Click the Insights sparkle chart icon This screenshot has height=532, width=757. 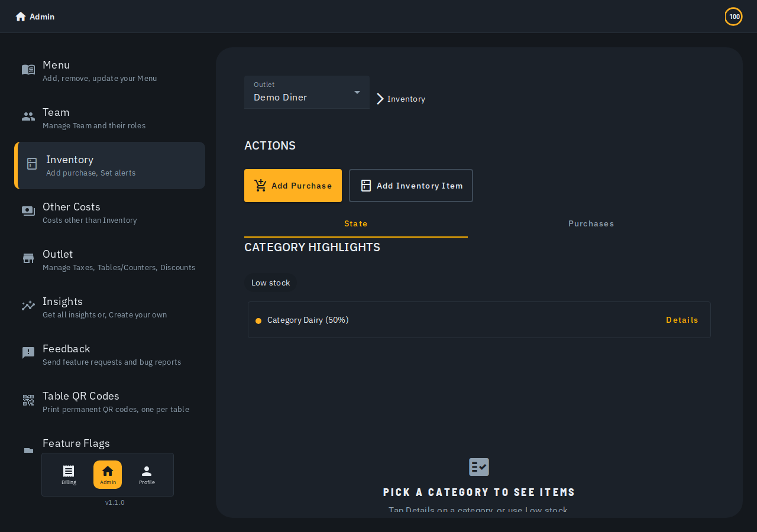(x=28, y=306)
